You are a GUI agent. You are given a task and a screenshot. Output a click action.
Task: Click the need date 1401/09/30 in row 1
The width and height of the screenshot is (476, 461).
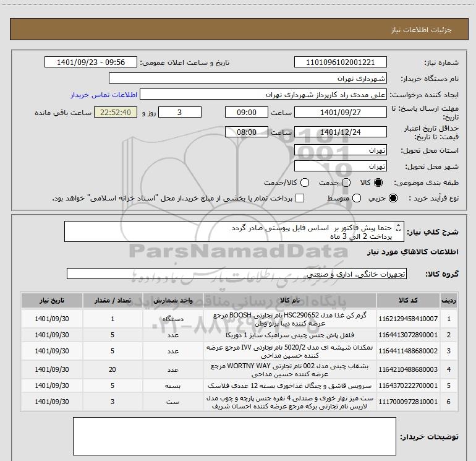52,319
